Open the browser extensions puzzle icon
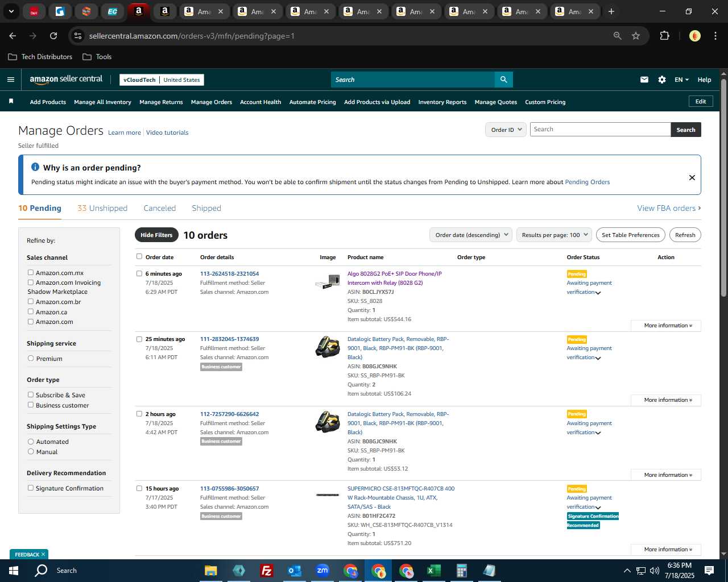This screenshot has width=728, height=582. coord(664,36)
